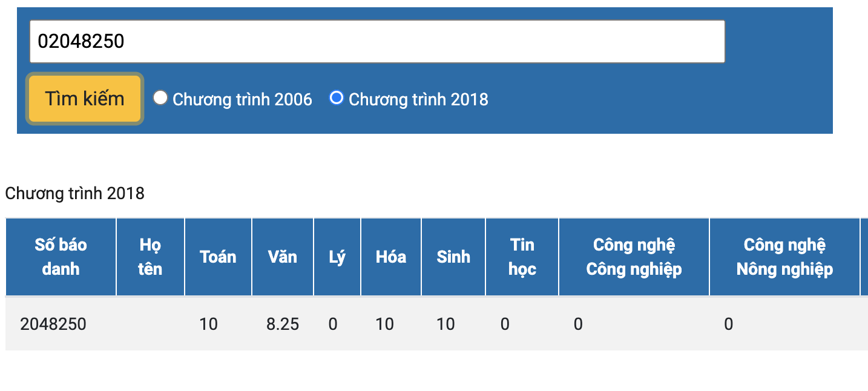This screenshot has width=868, height=391.
Task: Click candidate number 2048250 in the row
Action: click(53, 324)
